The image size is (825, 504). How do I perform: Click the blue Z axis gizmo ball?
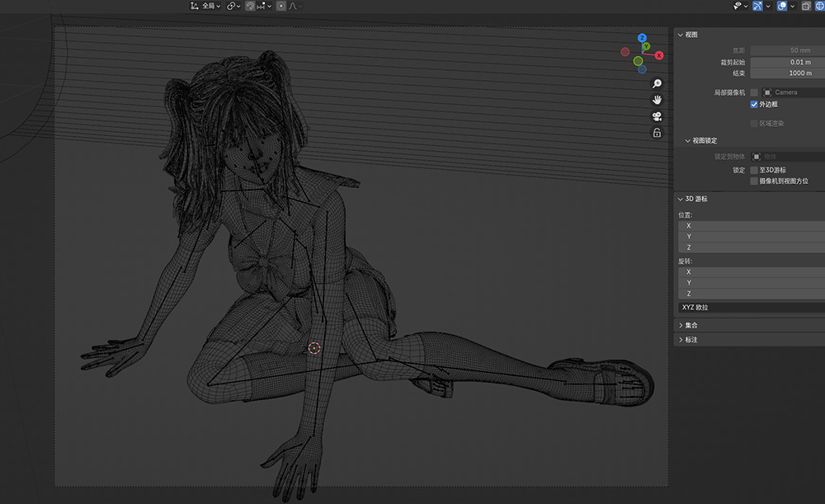[x=642, y=38]
